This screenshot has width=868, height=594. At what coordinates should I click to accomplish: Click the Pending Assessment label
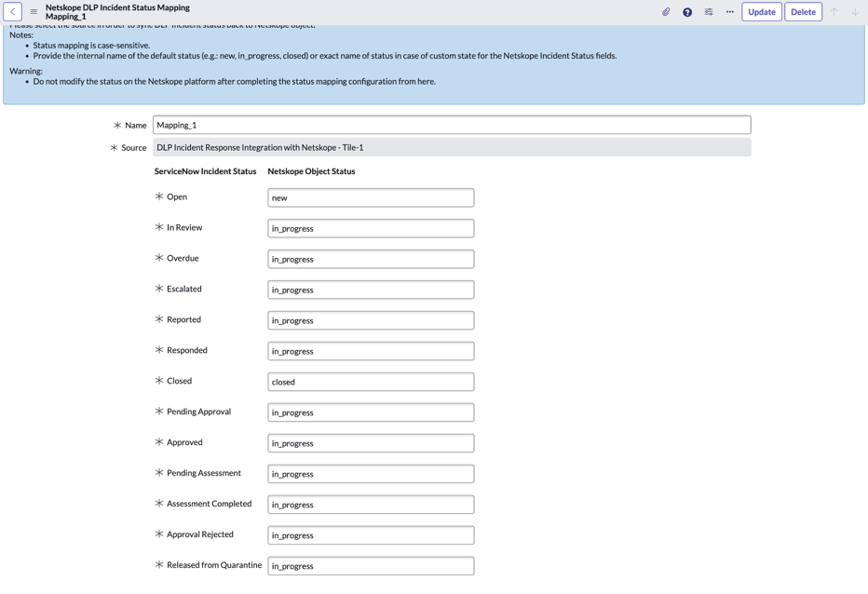pos(204,473)
